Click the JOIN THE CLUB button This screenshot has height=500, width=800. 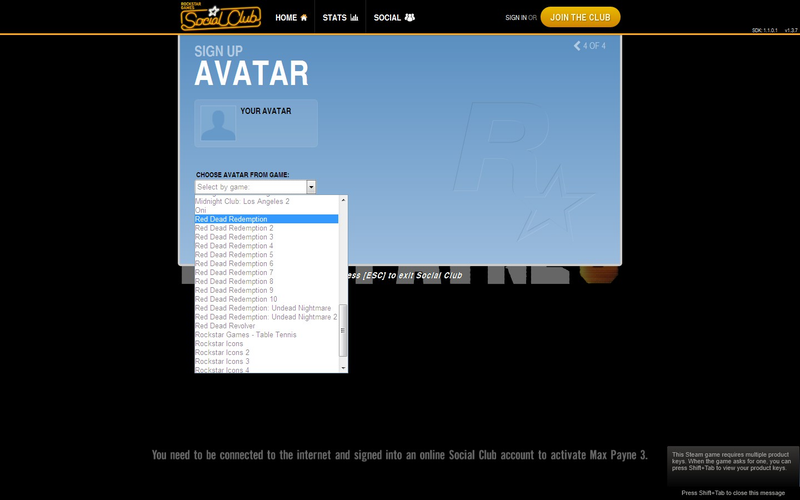580,17
